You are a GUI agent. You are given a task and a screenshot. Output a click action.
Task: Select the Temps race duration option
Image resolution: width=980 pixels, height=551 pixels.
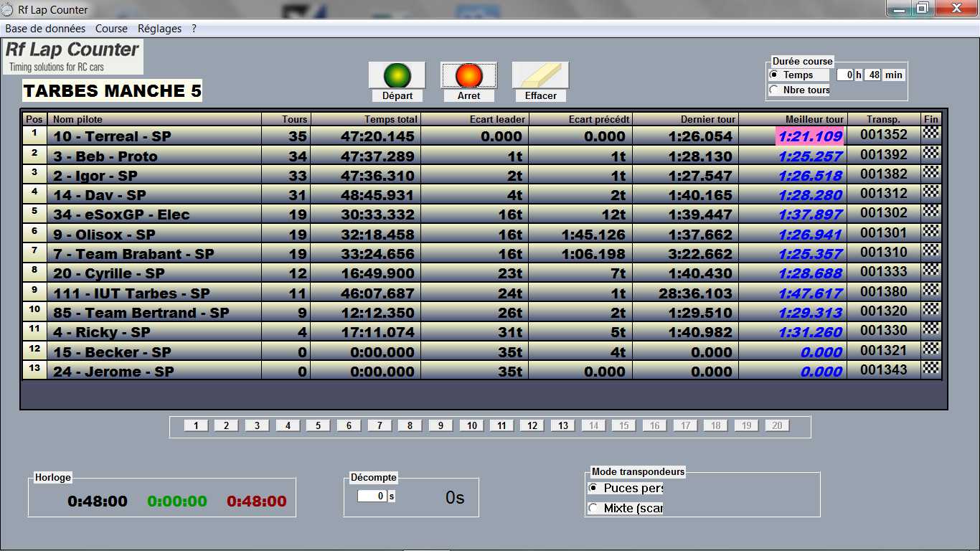point(774,75)
